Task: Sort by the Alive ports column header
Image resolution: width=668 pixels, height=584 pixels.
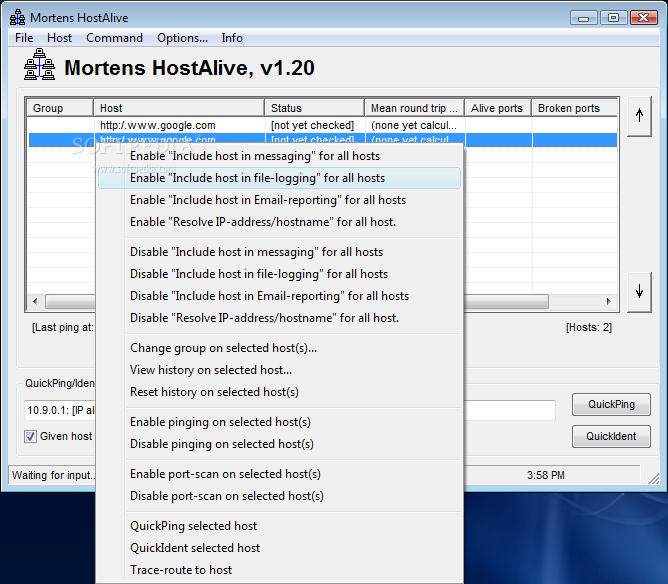Action: point(498,108)
